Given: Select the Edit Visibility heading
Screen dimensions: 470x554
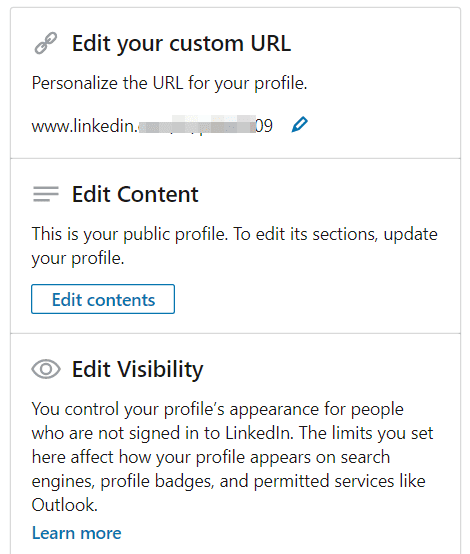Looking at the screenshot, I should 138,370.
